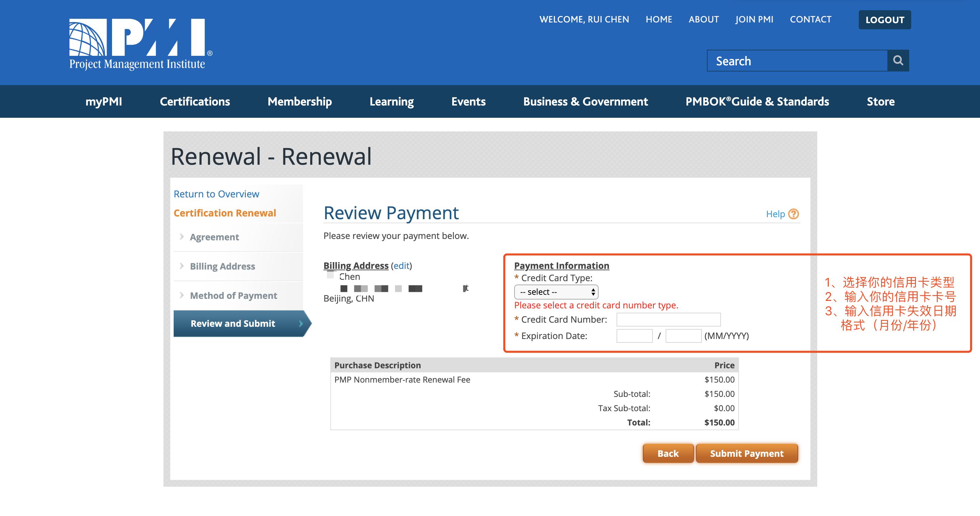Focus the Credit Card Number field
The image size is (980, 516).
(x=668, y=319)
